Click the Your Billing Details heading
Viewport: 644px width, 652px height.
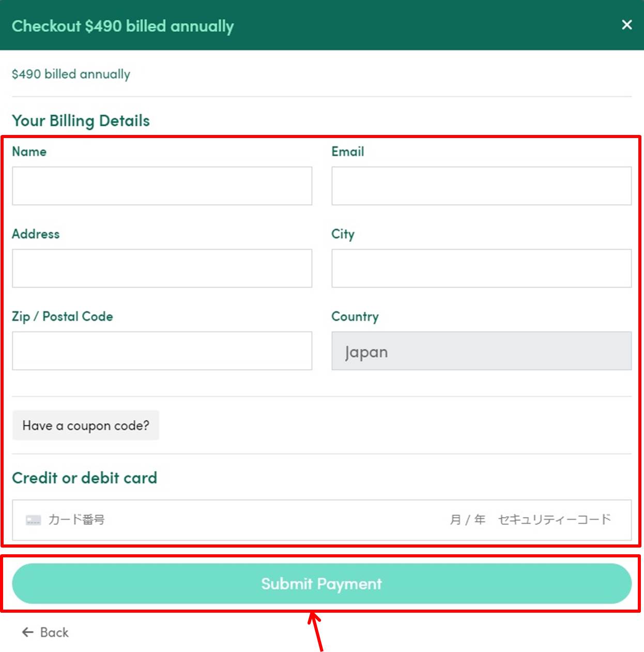pyautogui.click(x=81, y=120)
